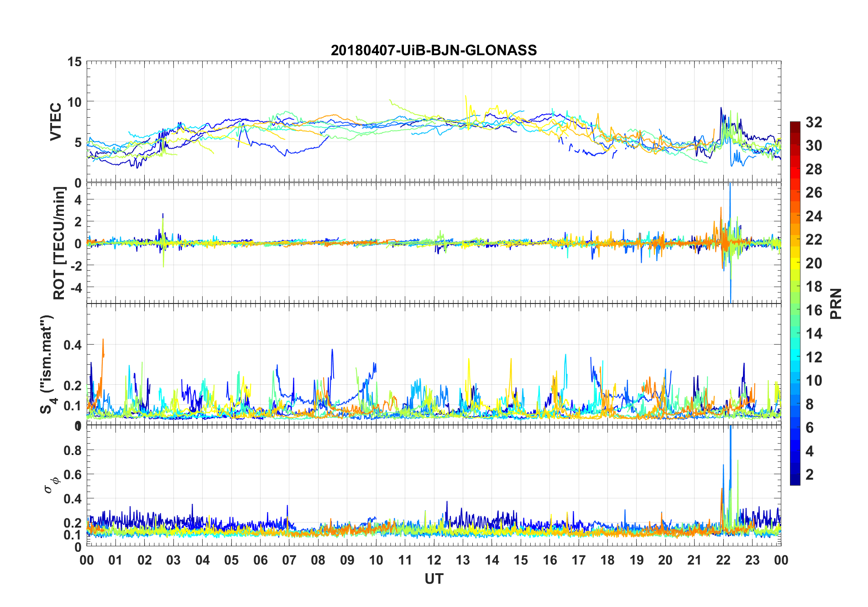868x607 pixels.
Task: Select hour 19 on the UT axis
Action: (x=637, y=560)
